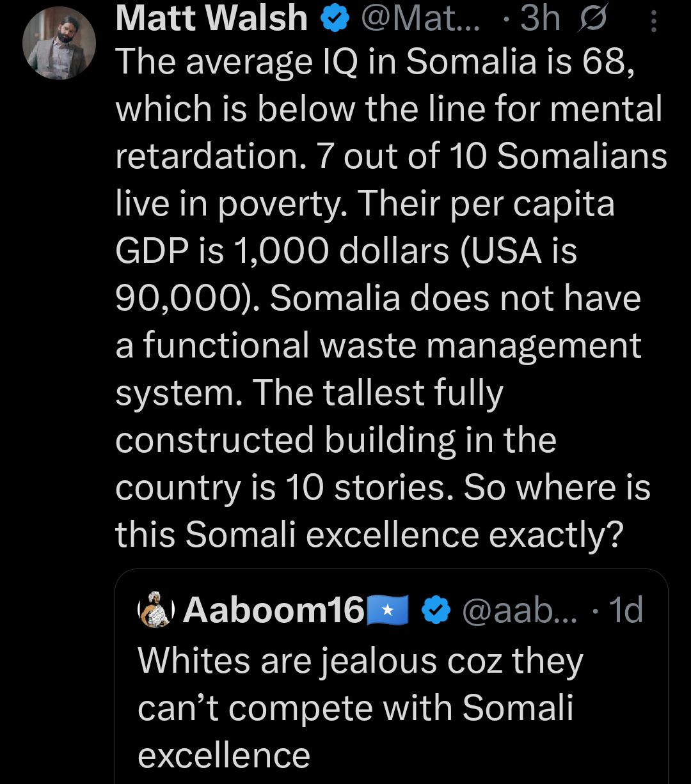
Task: Tap the line "a functional waste management"
Action: [378, 346]
